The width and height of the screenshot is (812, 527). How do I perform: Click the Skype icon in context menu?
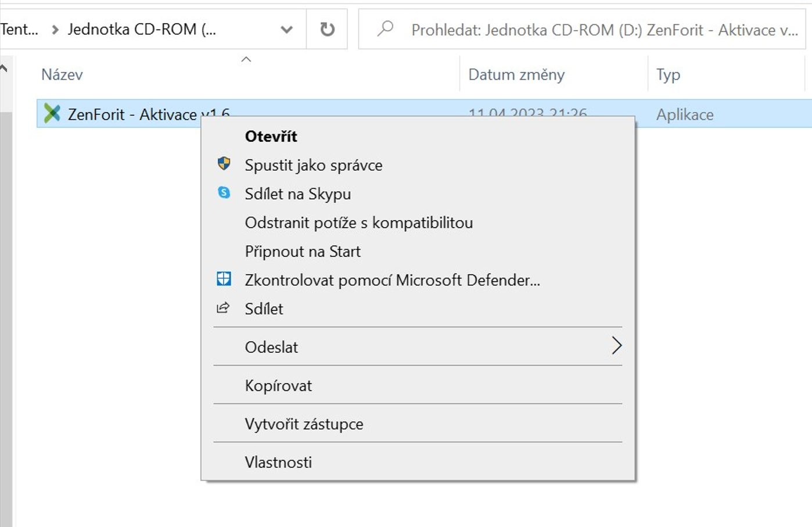(x=224, y=192)
